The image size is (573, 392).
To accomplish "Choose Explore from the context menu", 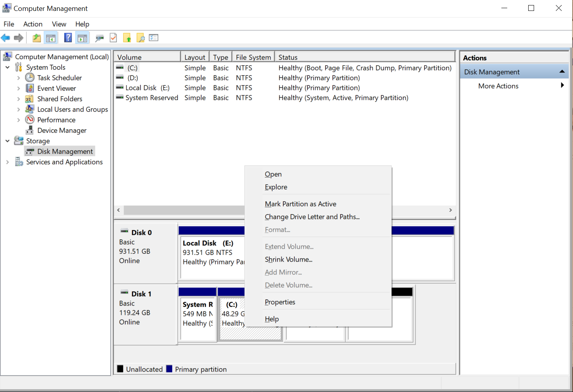I will pos(318,187).
